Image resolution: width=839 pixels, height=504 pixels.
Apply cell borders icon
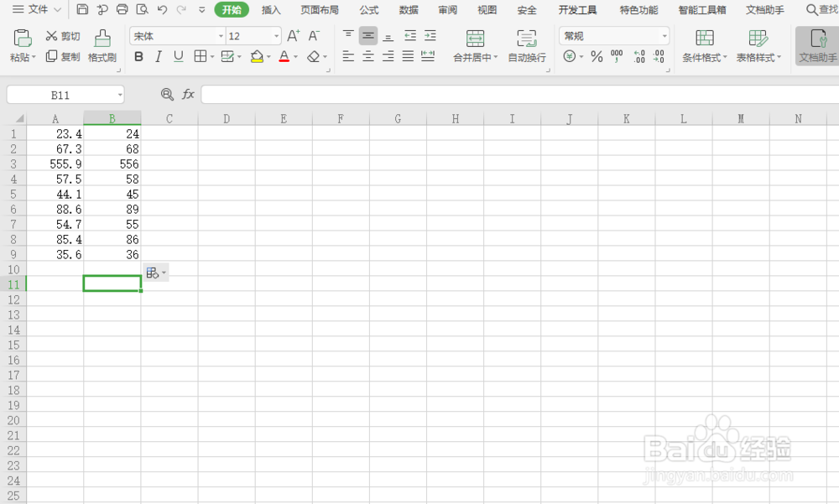click(x=201, y=56)
